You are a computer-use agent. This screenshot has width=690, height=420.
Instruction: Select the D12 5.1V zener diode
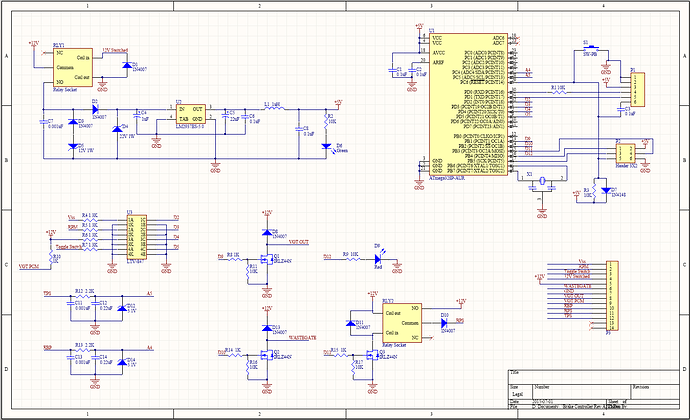[x=121, y=308]
